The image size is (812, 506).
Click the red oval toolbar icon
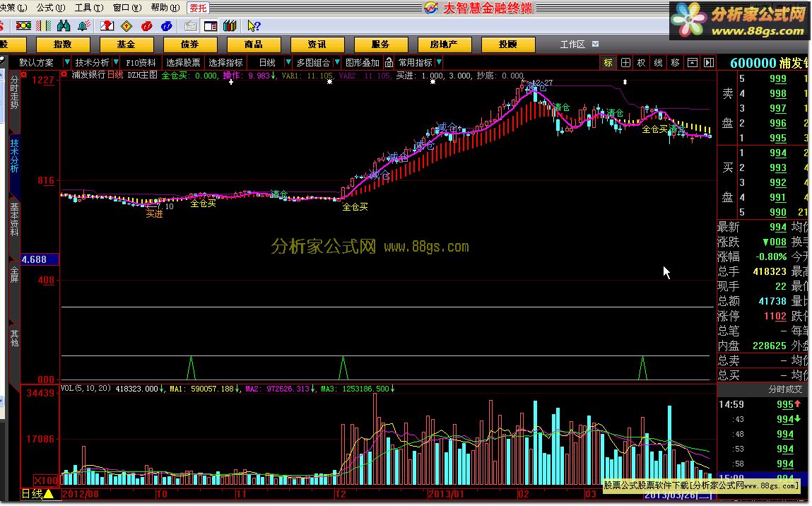click(x=146, y=26)
